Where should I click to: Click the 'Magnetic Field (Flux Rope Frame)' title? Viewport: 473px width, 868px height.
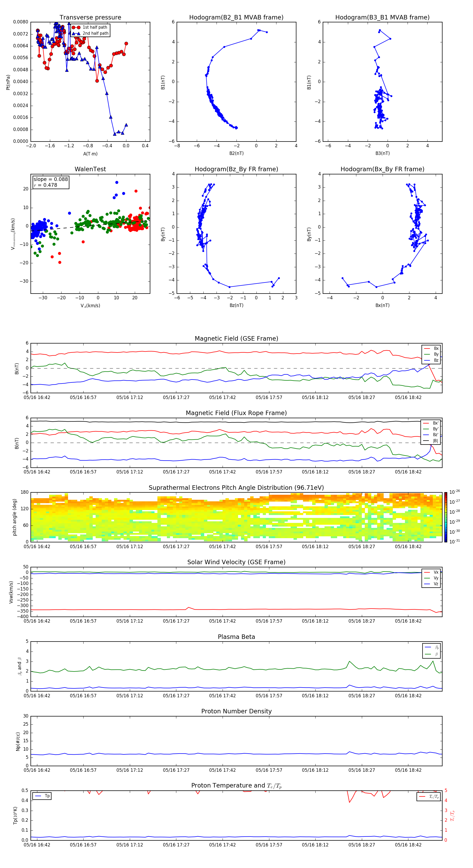pos(236,413)
